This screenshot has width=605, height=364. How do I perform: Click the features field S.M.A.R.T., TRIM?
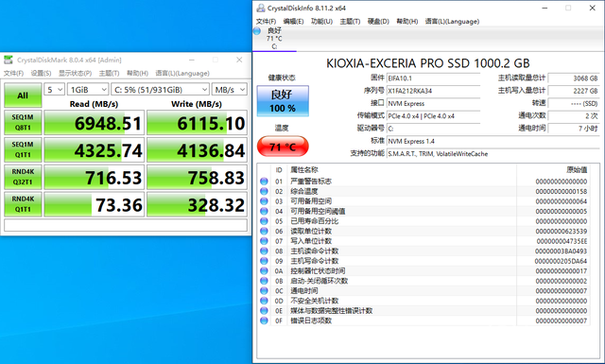tap(493, 154)
